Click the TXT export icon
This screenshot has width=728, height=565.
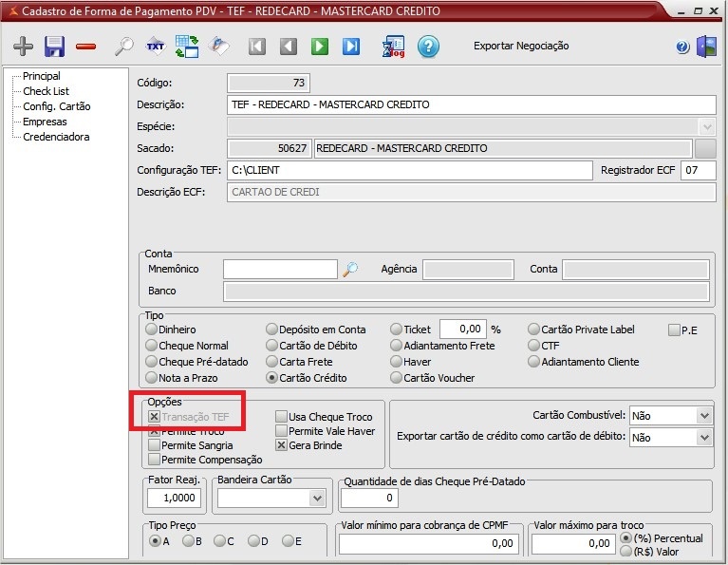click(155, 47)
